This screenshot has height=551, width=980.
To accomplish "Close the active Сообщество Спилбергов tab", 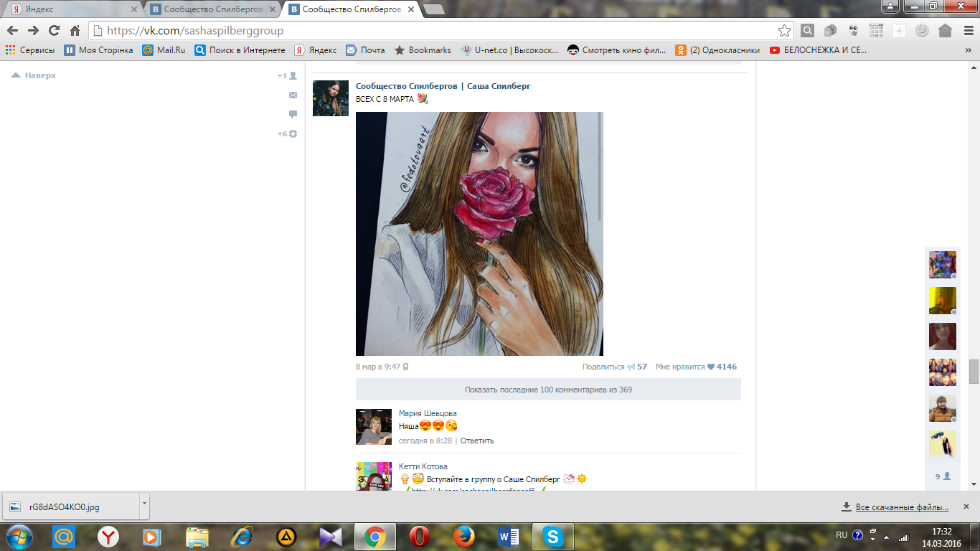I will tap(411, 9).
